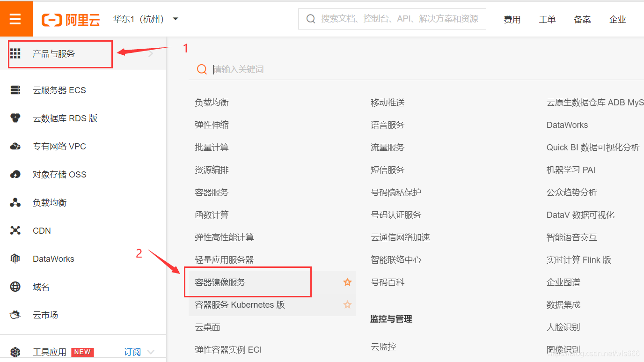Open 号码隐私保护
Screen dimensions: 644x362
(396, 192)
